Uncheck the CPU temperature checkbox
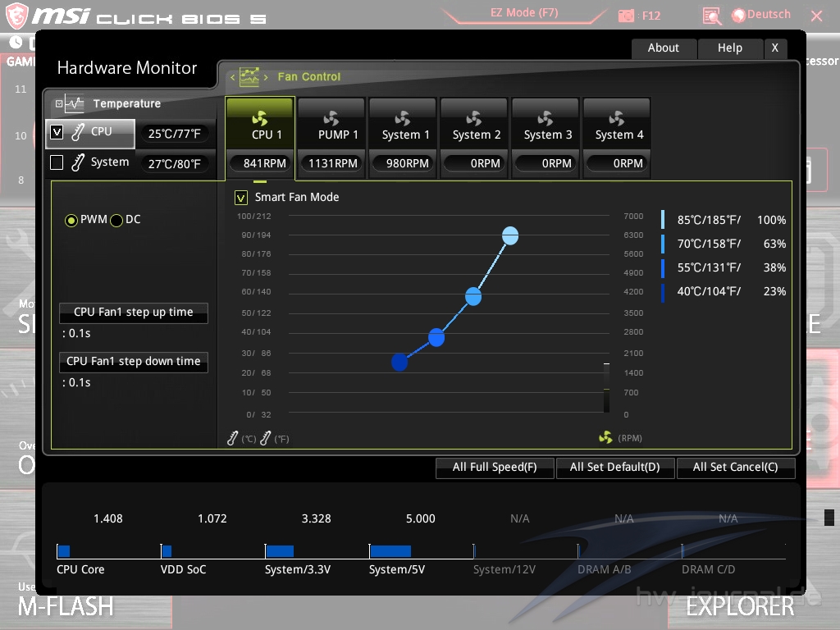 coord(57,131)
